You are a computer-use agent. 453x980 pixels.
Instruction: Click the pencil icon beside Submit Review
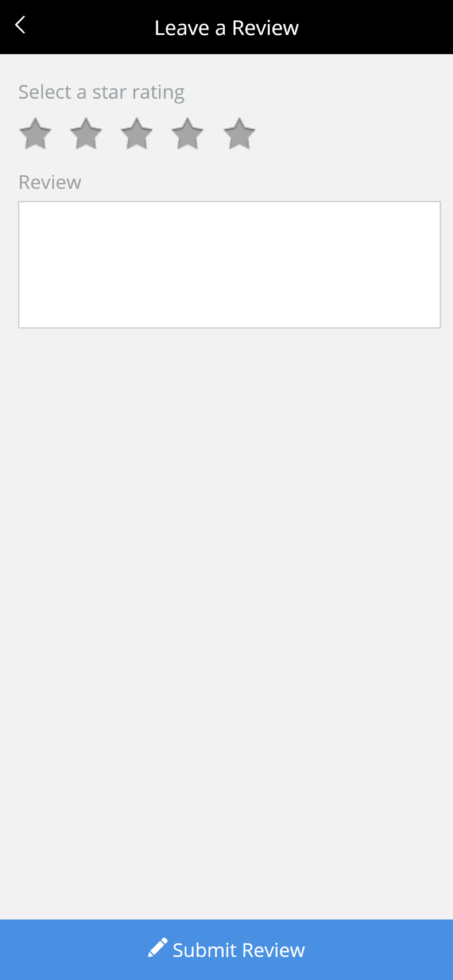(158, 947)
